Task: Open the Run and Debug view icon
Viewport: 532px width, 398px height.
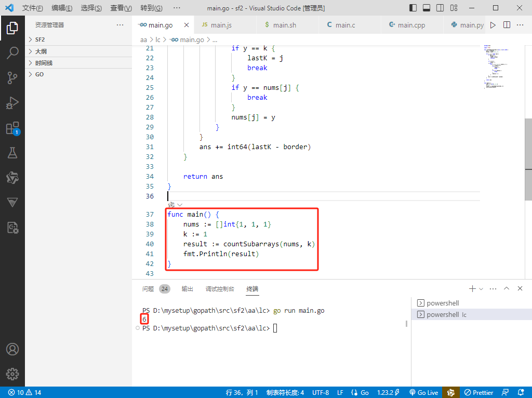Action: 12,102
